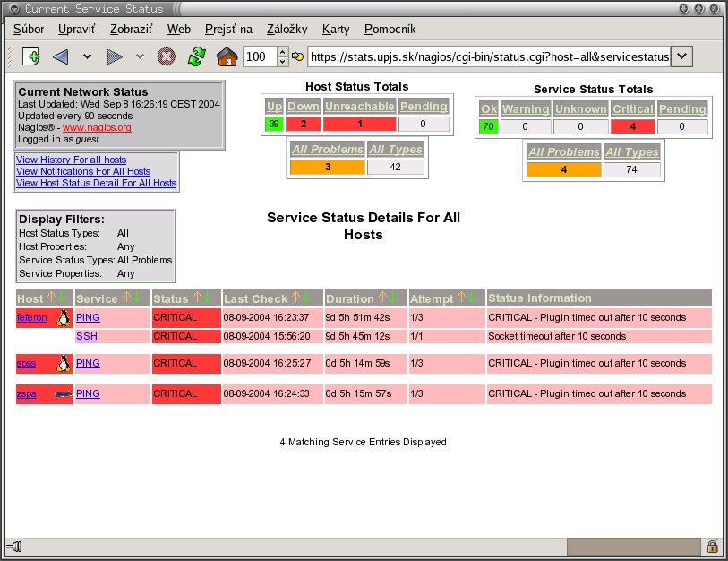Open the back history dropdown arrow
This screenshot has width=728, height=561.
(87, 56)
